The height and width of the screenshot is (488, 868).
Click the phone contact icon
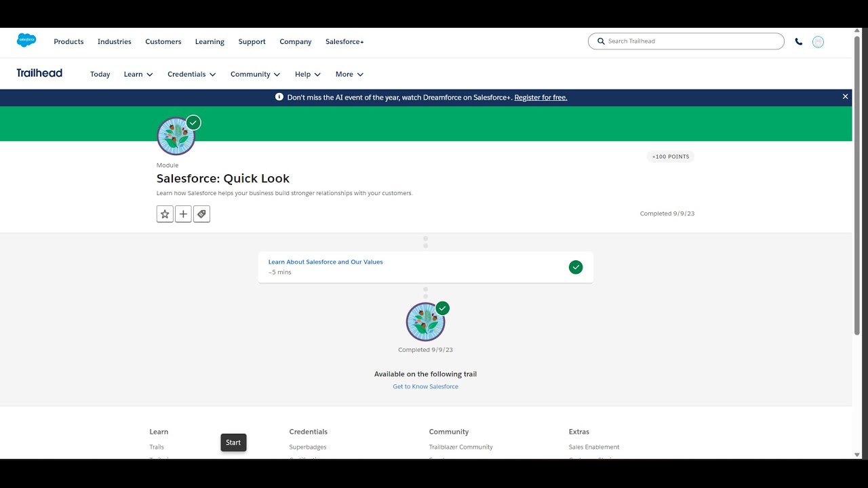[799, 41]
